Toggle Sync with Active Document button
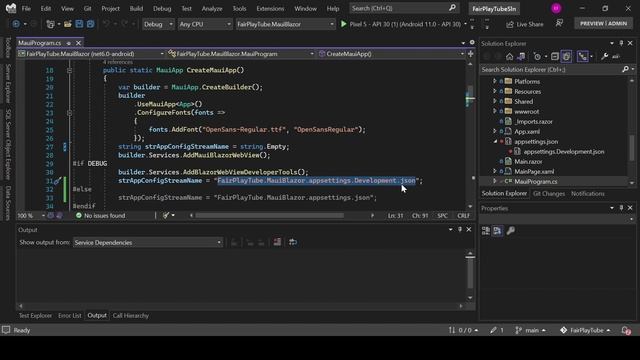 [583, 57]
